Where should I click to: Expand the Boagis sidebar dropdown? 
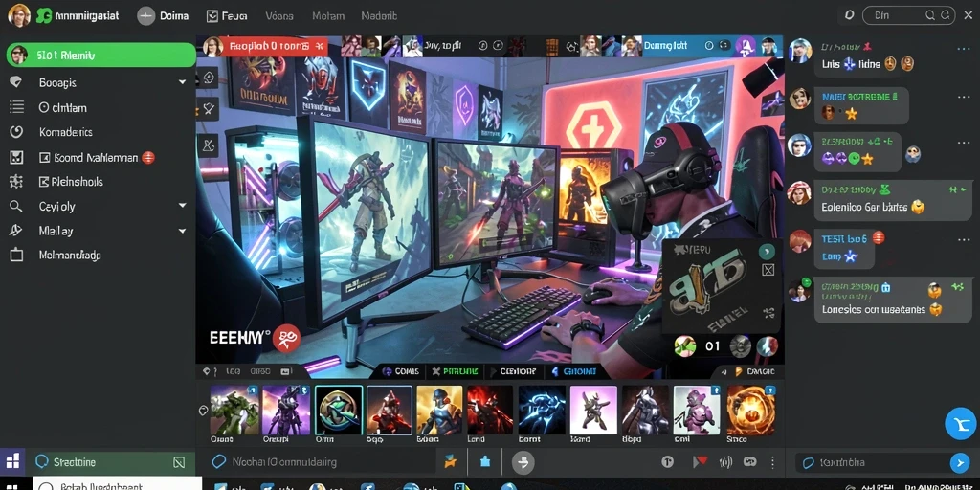coord(182,82)
